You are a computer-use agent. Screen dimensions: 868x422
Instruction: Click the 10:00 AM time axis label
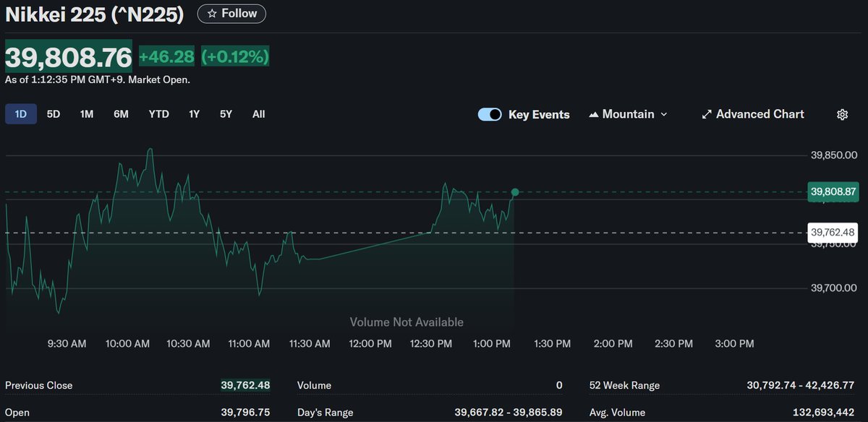pos(128,344)
